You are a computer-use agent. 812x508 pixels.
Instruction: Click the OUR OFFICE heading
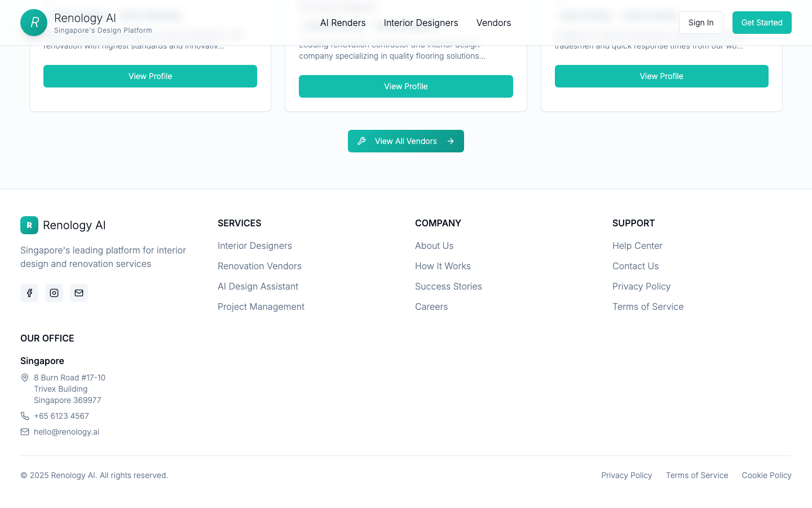point(47,338)
